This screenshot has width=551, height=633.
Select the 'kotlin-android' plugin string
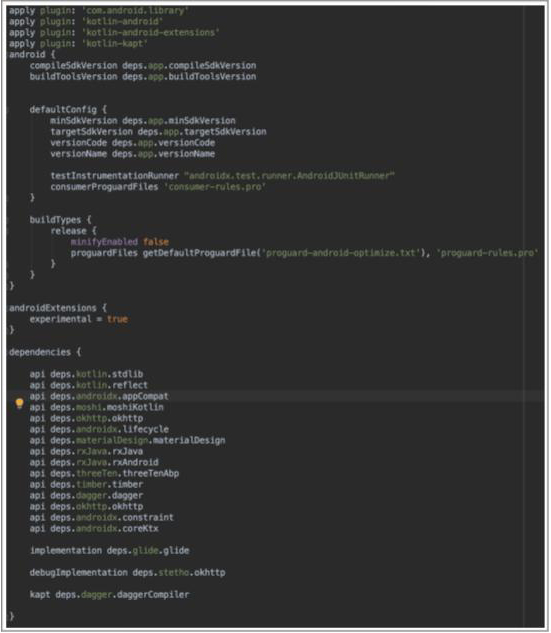pyautogui.click(x=122, y=21)
